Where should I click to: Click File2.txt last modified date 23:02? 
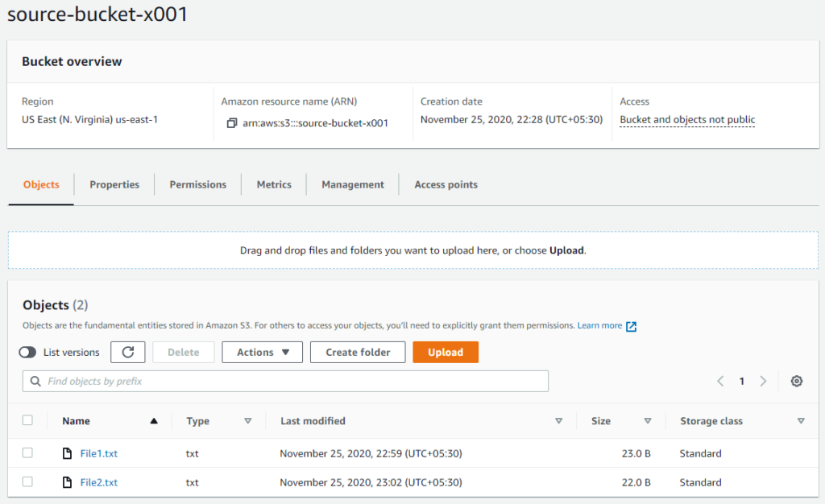[371, 482]
